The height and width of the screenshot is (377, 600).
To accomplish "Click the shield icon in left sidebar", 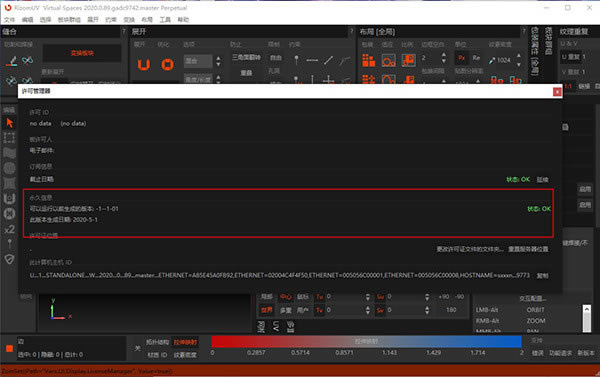I will click(x=10, y=259).
